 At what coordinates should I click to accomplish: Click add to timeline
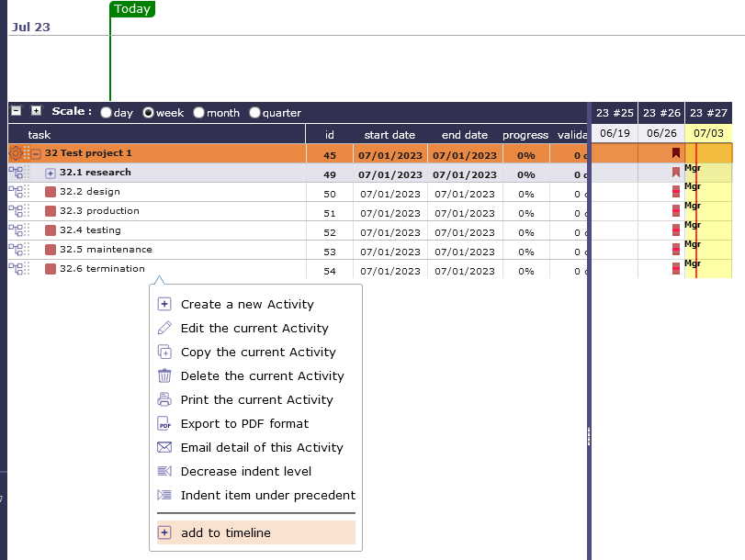(x=226, y=532)
